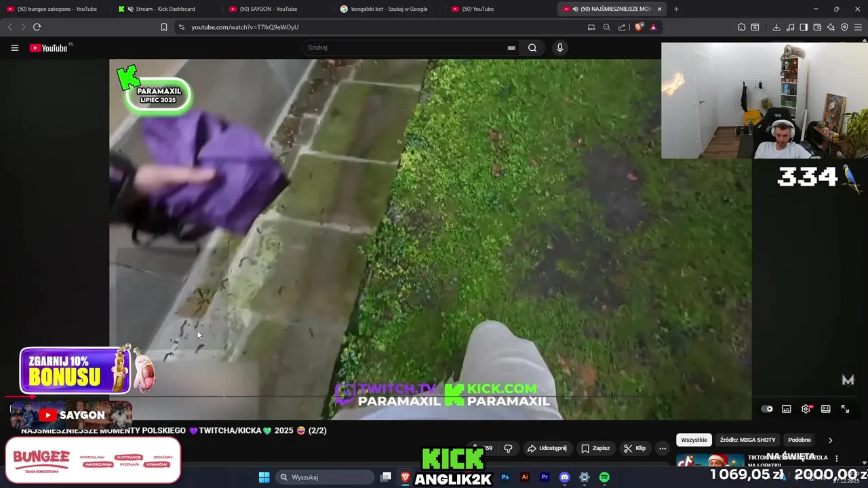This screenshot has width=868, height=488.
Task: Toggle the autoplay switch in player
Action: coord(767,409)
